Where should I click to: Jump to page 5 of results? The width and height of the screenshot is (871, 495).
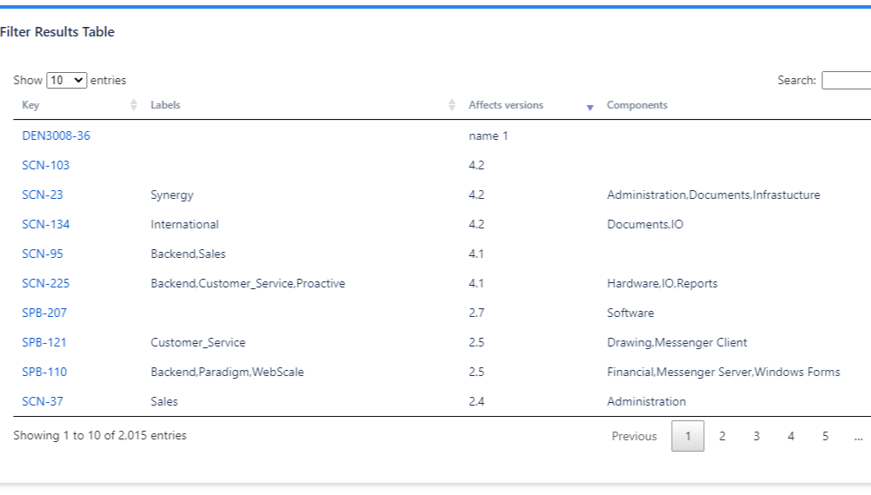coord(825,436)
